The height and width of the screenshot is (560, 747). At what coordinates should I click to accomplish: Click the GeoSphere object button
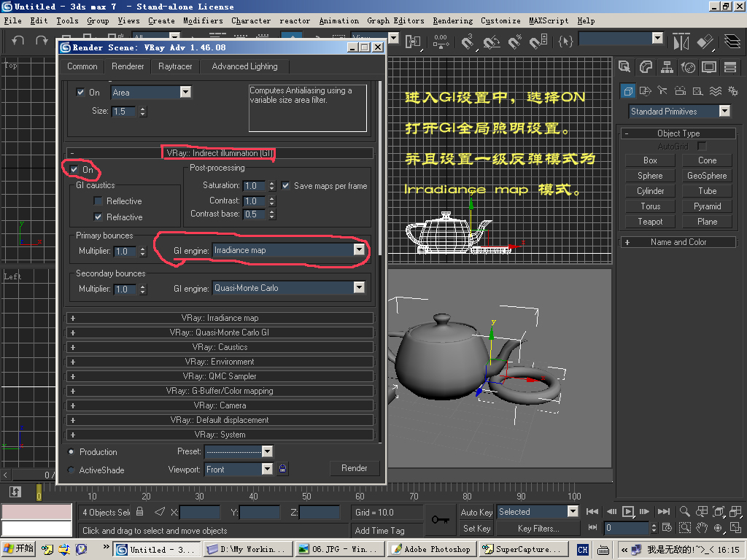pyautogui.click(x=707, y=176)
